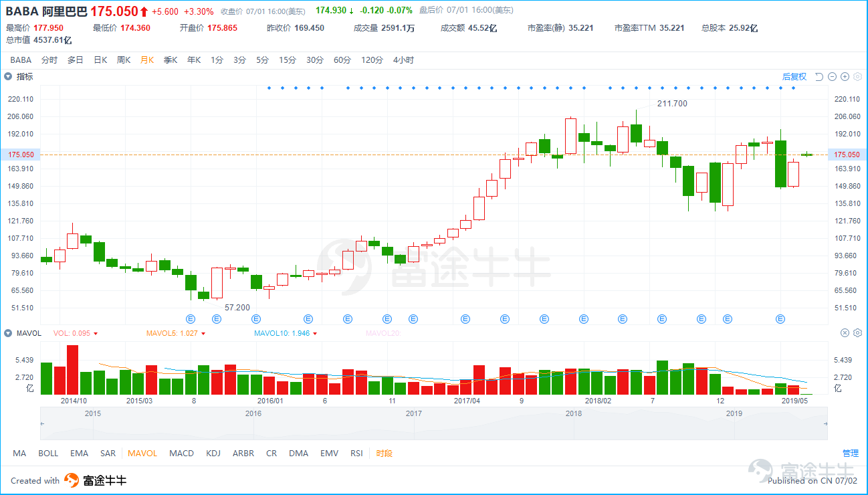868x495 pixels.
Task: Switch to the 年K yearly tab
Action: click(194, 60)
